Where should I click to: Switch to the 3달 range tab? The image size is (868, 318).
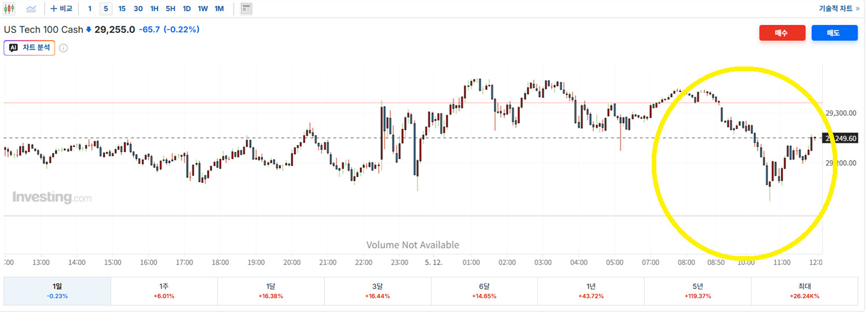pyautogui.click(x=378, y=291)
